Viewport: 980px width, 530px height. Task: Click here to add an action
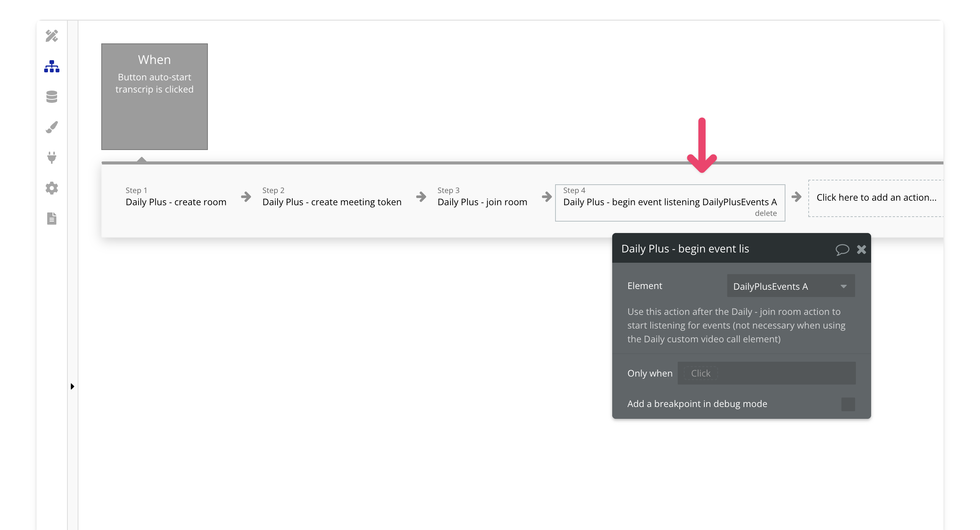pos(876,198)
